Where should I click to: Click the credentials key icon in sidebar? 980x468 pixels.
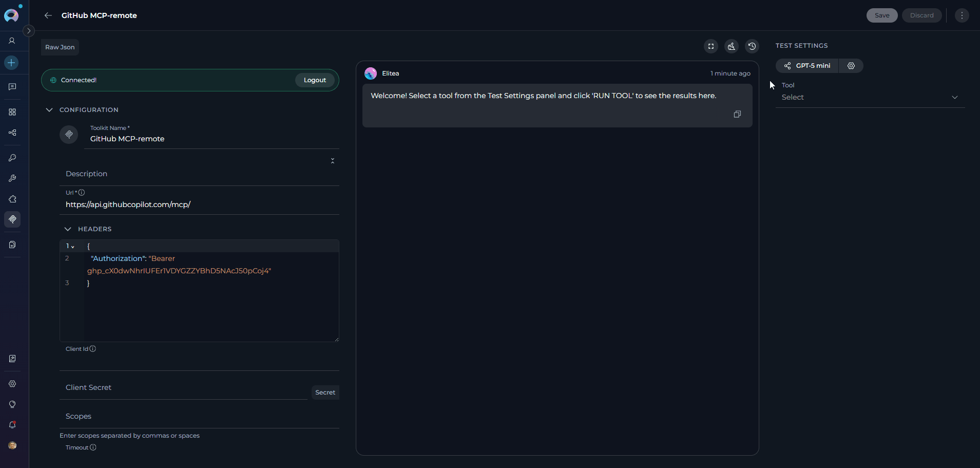pyautogui.click(x=12, y=158)
